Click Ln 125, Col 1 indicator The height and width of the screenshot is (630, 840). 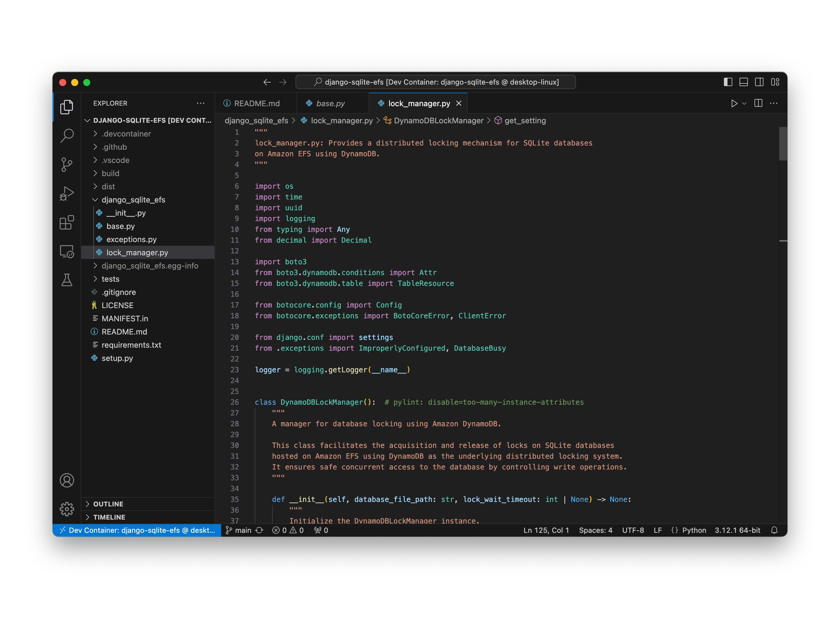pos(546,530)
